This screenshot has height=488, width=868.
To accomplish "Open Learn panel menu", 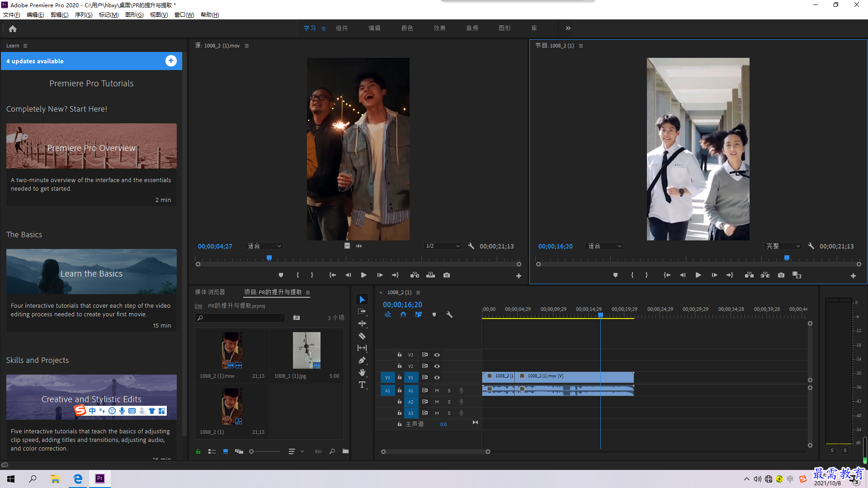I will tap(25, 46).
